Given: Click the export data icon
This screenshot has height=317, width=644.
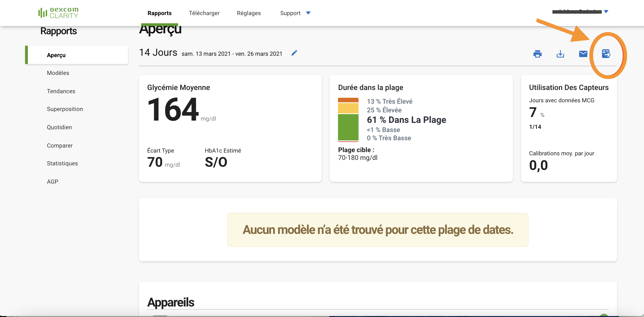Looking at the screenshot, I should pos(606,54).
